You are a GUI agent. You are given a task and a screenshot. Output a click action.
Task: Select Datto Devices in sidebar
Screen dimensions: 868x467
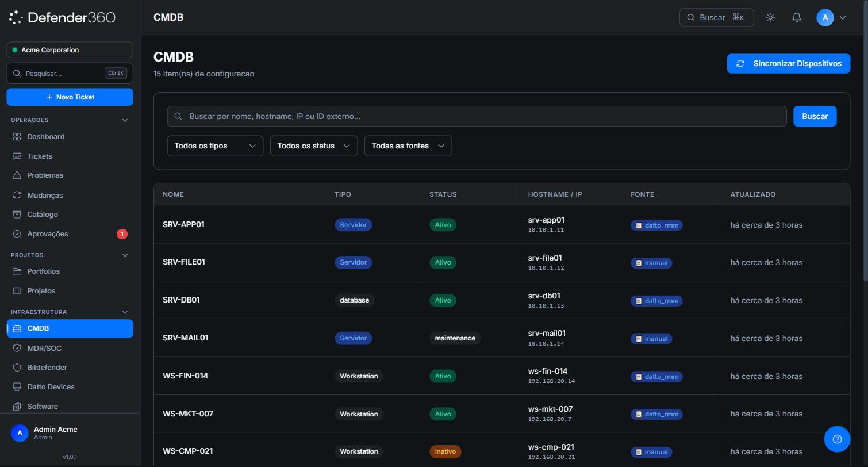[x=70, y=387]
